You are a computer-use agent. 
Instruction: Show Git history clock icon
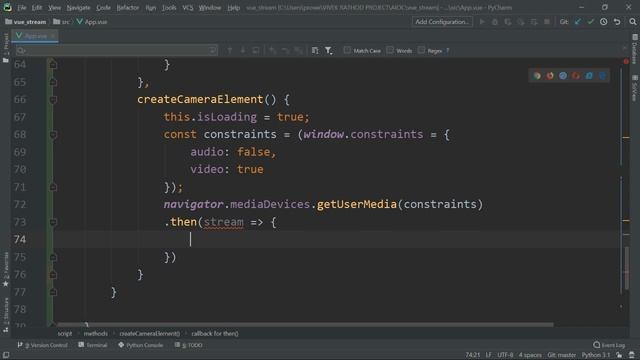pyautogui.click(x=604, y=22)
